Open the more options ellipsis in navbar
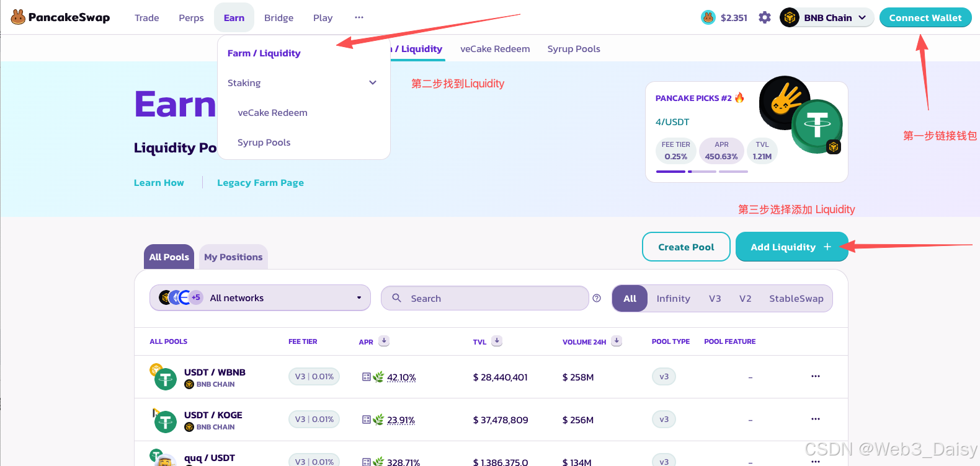The height and width of the screenshot is (466, 980). 359,17
